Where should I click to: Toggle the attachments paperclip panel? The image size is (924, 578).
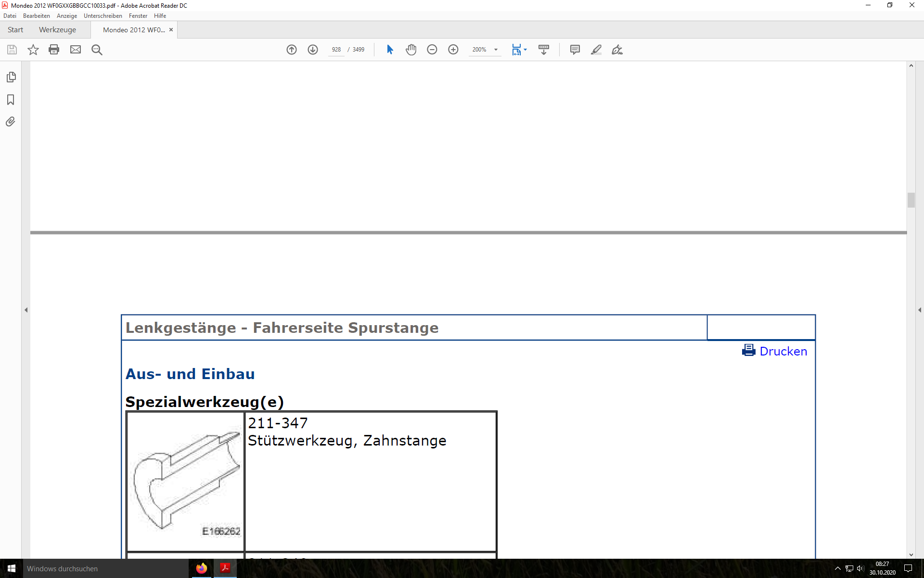(x=11, y=122)
